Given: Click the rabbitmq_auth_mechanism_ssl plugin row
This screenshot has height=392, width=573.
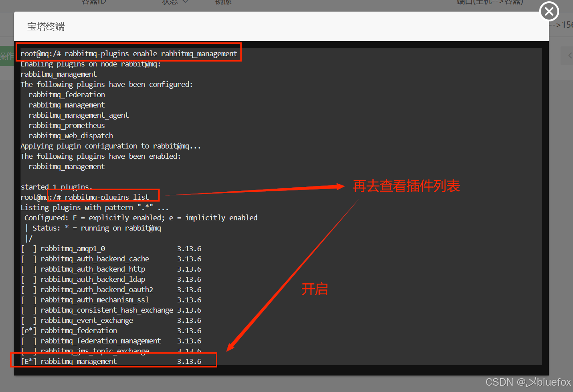Looking at the screenshot, I should [111, 300].
